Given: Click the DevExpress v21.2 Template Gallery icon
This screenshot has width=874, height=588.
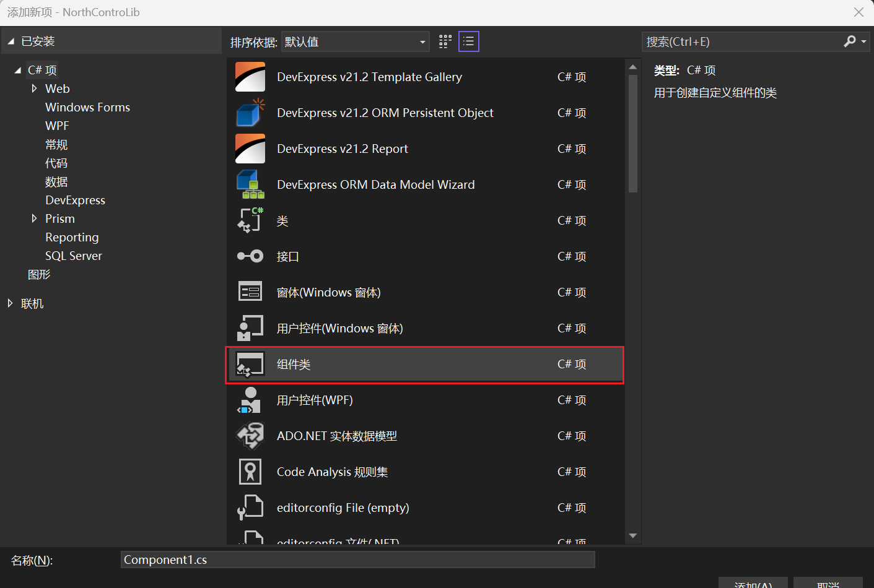Looking at the screenshot, I should pos(250,77).
